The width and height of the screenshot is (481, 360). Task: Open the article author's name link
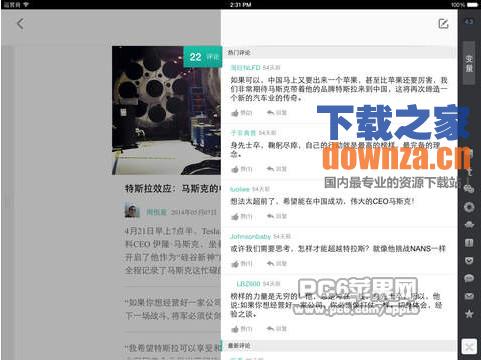point(156,212)
